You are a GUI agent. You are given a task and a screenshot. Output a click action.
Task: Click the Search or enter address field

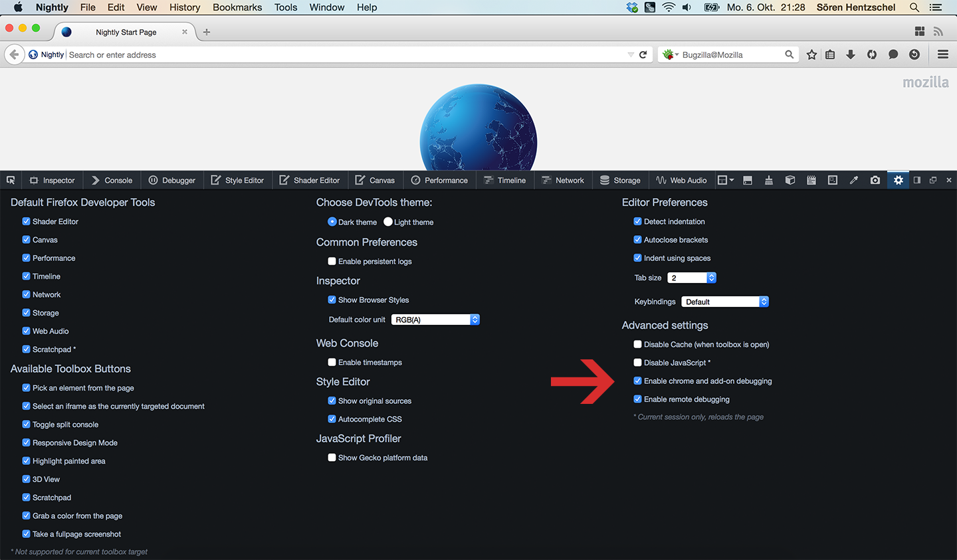(346, 54)
